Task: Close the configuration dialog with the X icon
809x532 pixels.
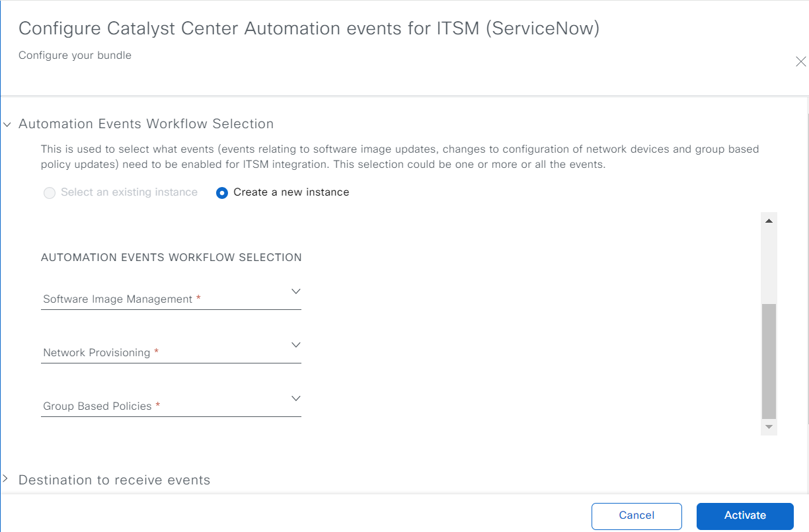Action: (800, 61)
